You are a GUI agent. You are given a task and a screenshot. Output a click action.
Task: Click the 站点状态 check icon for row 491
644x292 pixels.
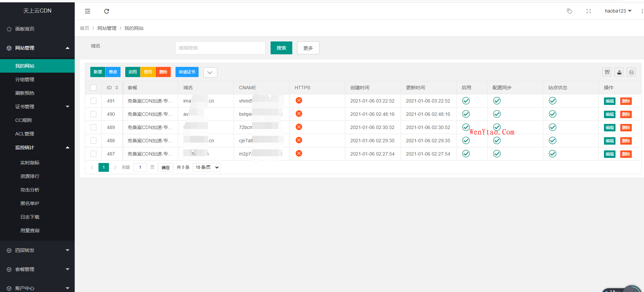coord(553,101)
